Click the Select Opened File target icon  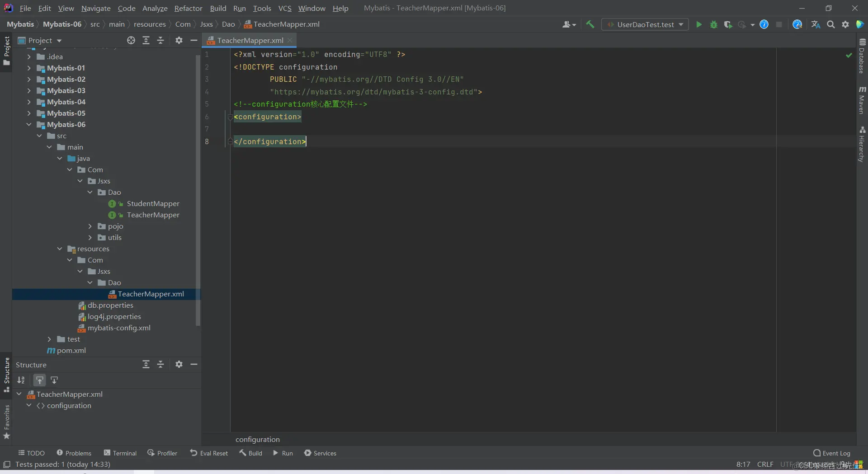(131, 40)
